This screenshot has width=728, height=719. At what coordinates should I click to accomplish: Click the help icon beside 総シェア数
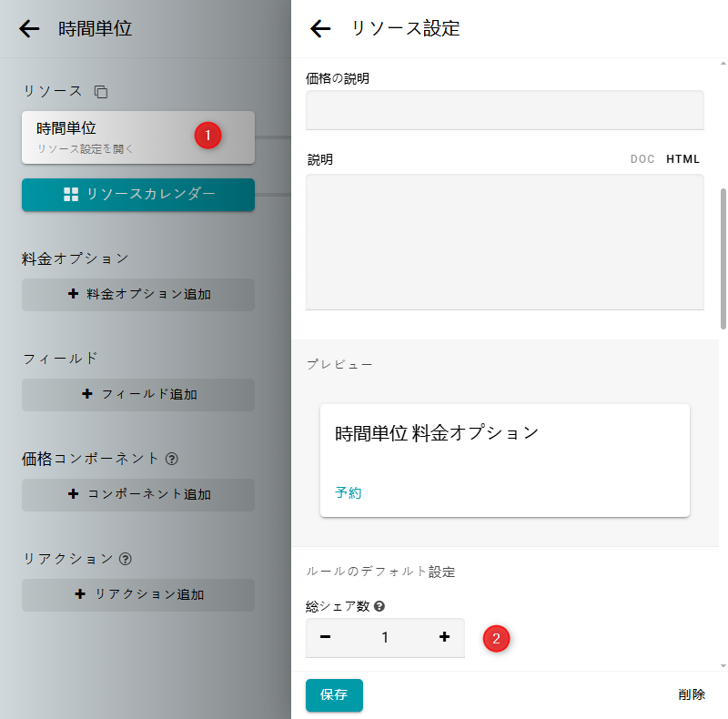coord(379,606)
